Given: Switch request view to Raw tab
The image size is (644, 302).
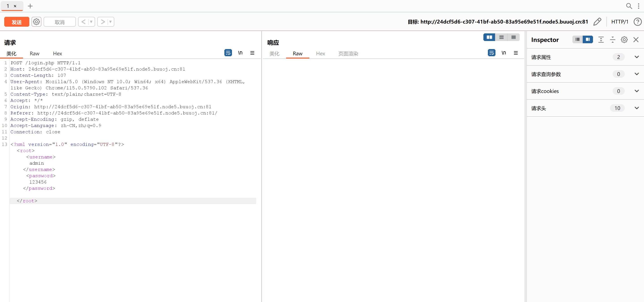Looking at the screenshot, I should tap(34, 54).
